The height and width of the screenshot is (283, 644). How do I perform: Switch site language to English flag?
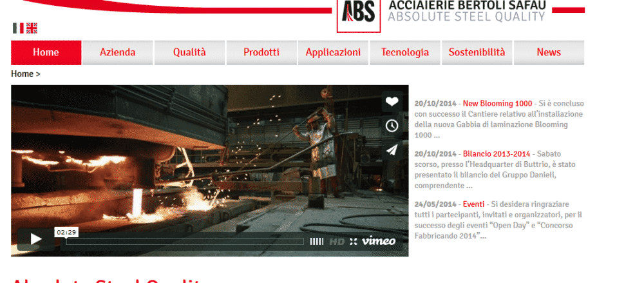(32, 28)
